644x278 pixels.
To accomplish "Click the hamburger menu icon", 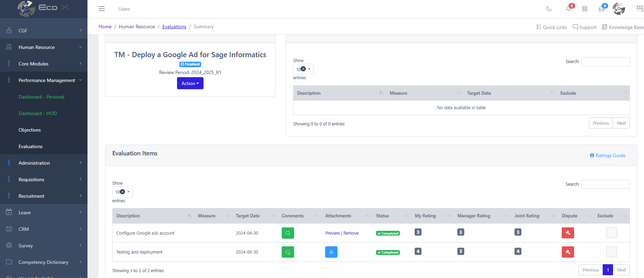I will coord(102,9).
